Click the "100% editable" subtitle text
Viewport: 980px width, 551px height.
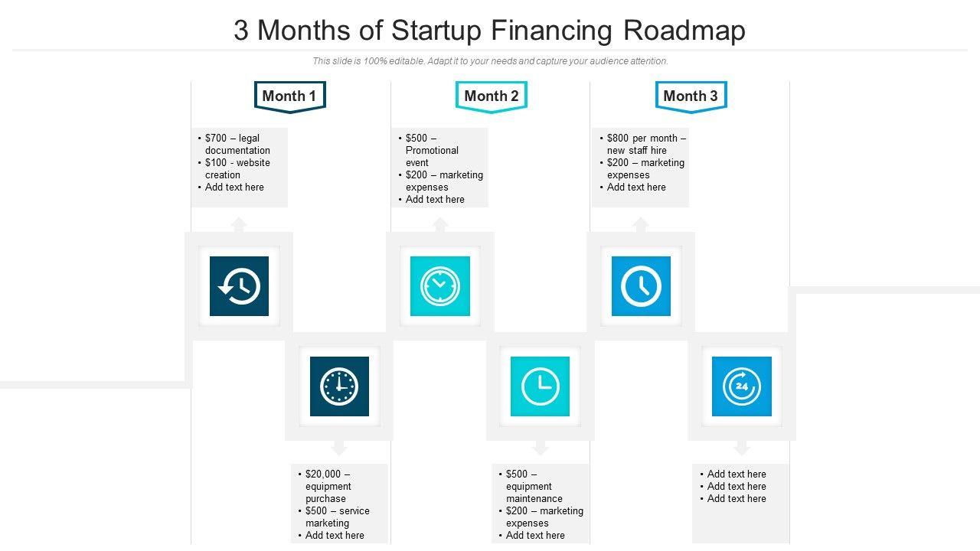pos(490,61)
